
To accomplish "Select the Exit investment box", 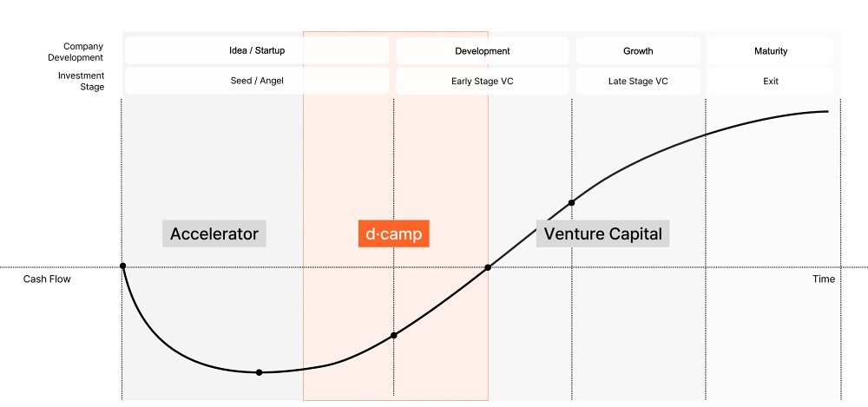I will 771,81.
